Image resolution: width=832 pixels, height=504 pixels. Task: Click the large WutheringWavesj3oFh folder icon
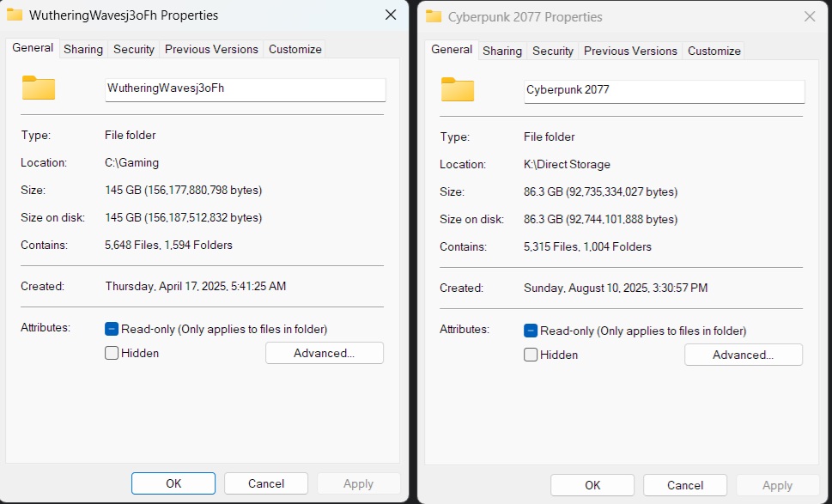click(38, 88)
